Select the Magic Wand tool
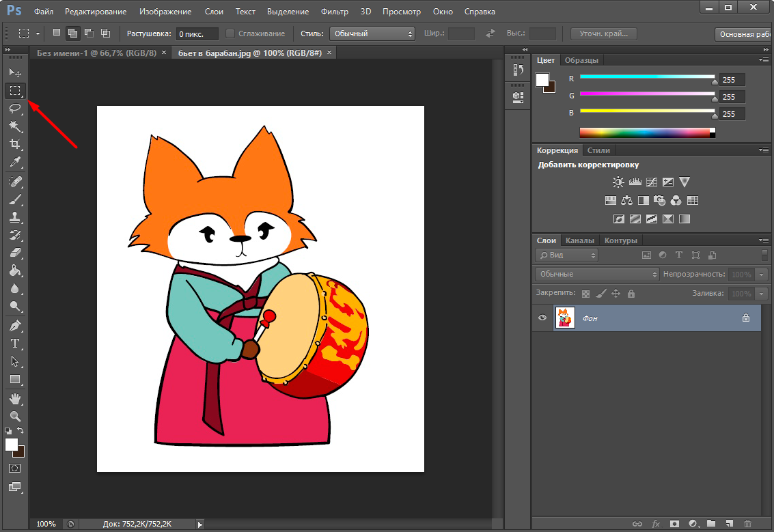Image resolution: width=774 pixels, height=532 pixels. pyautogui.click(x=15, y=126)
